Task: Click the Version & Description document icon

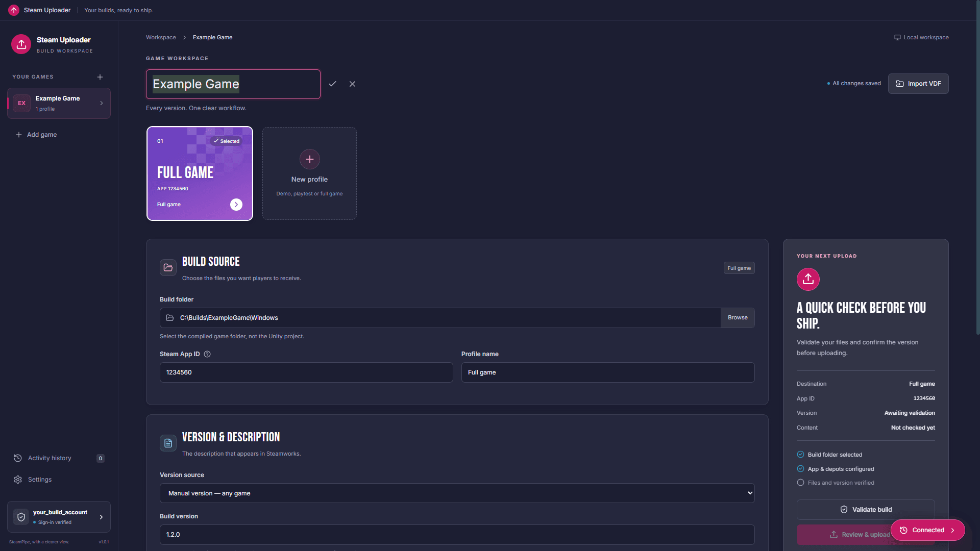Action: click(168, 443)
